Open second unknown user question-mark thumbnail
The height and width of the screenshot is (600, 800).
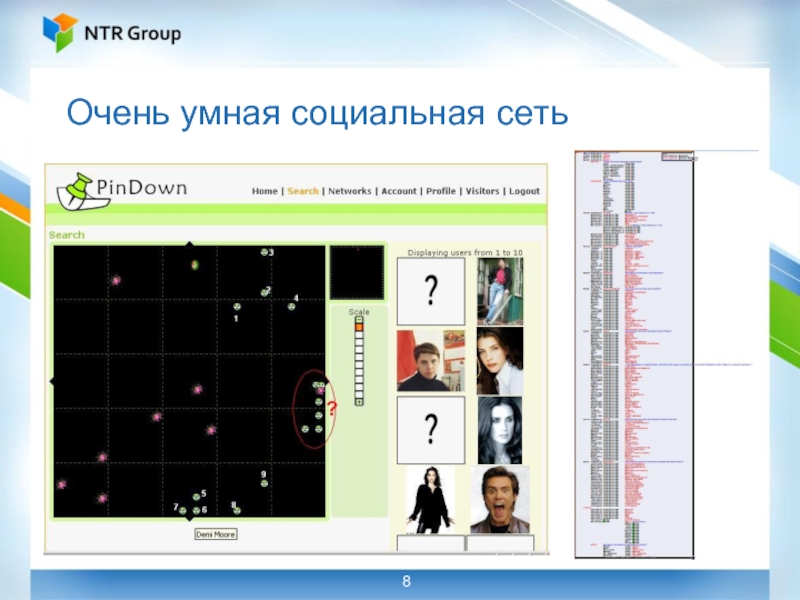click(x=431, y=430)
